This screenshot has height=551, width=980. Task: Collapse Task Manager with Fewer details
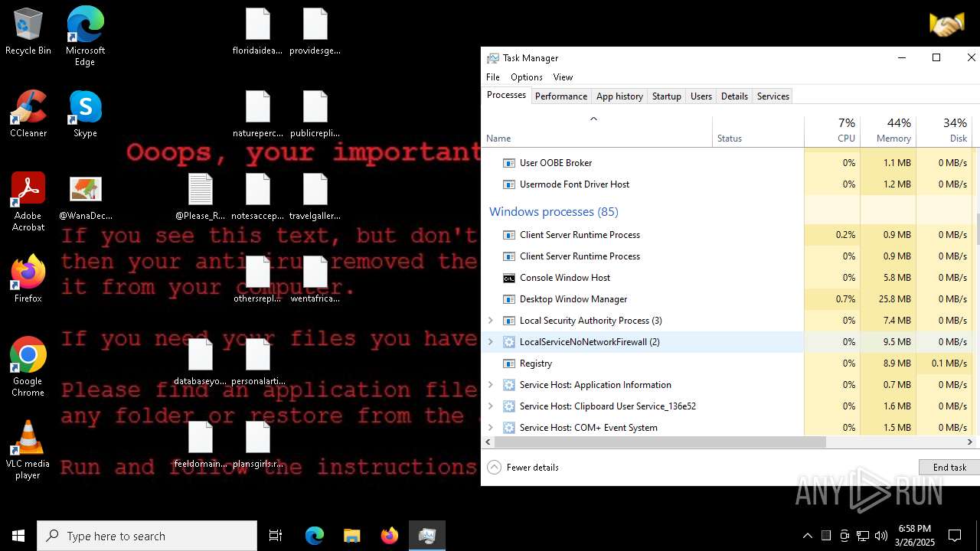523,468
